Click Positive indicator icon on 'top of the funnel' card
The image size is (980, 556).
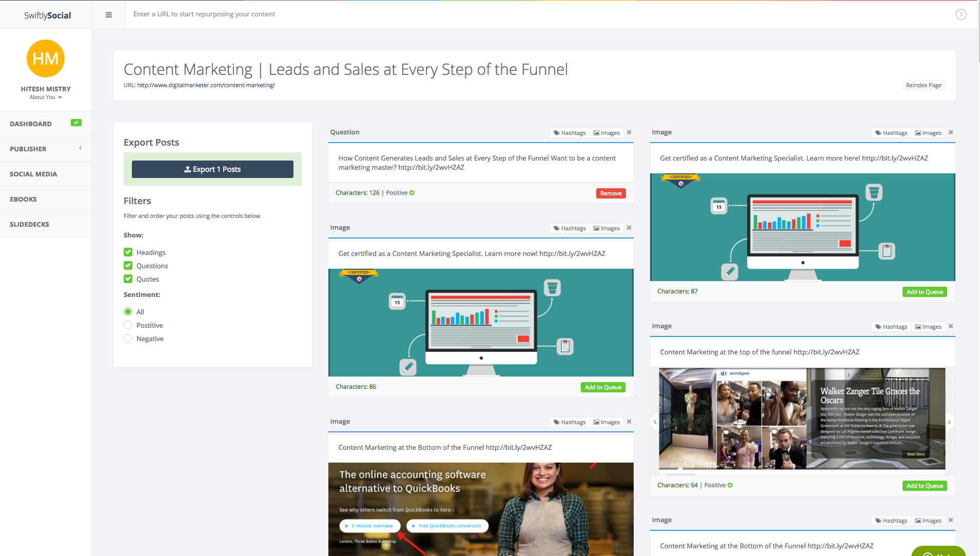[x=730, y=485]
